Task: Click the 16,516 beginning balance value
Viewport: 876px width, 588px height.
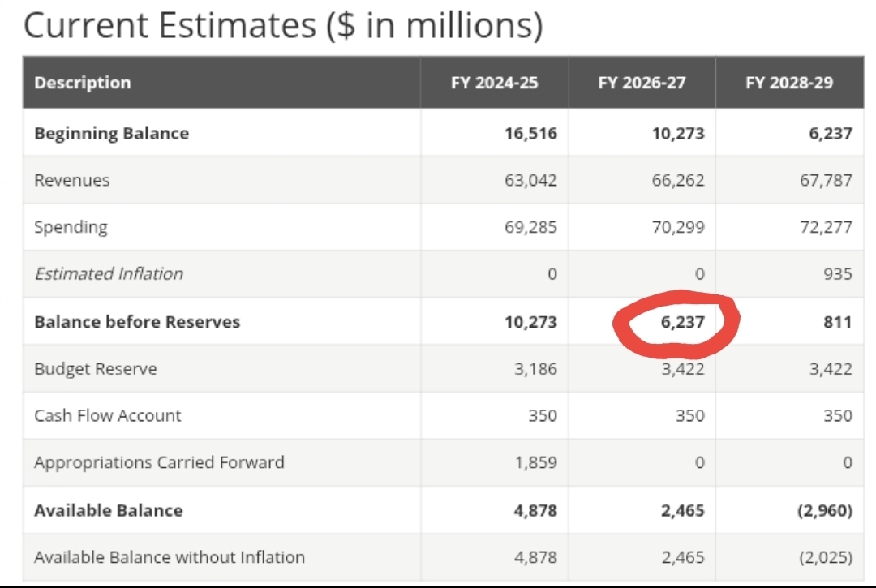Action: click(530, 133)
